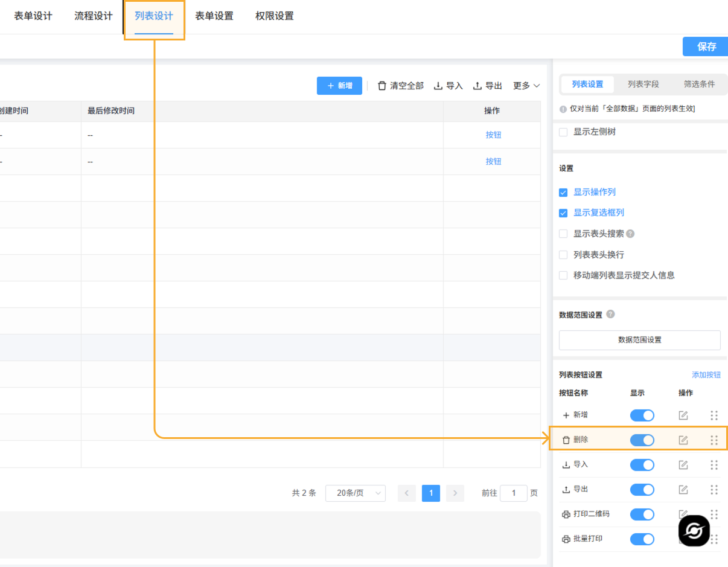
Task: Click the 数据范围设置 button
Action: pos(640,340)
